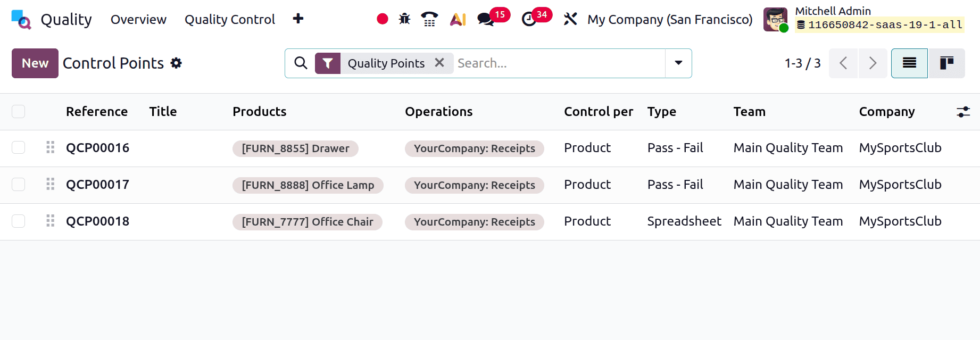Screen dimensions: 980x340
Task: Open the debug bug icon menu
Action: pyautogui.click(x=405, y=19)
